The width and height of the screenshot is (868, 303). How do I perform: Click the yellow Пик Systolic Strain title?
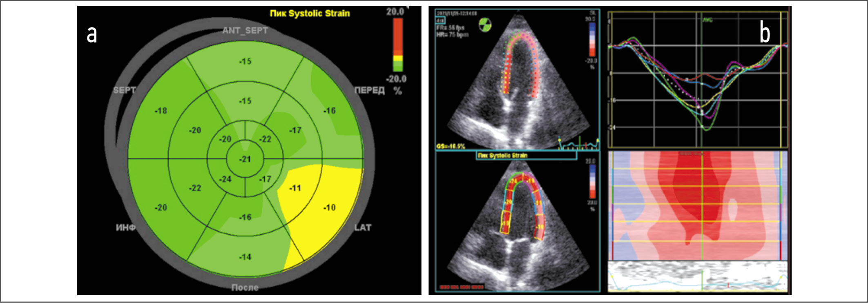310,13
